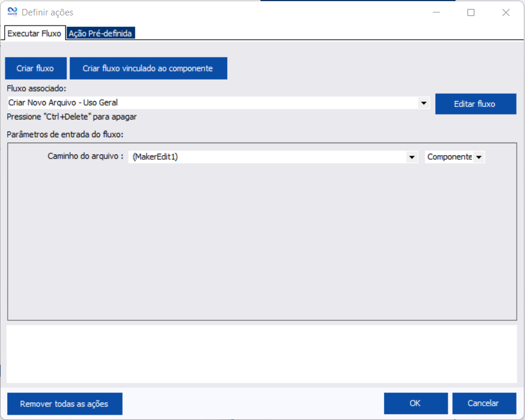Viewport: 525px width, 420px height.
Task: Expand the Caminho do arquivo dropdown arrow
Action: 411,157
